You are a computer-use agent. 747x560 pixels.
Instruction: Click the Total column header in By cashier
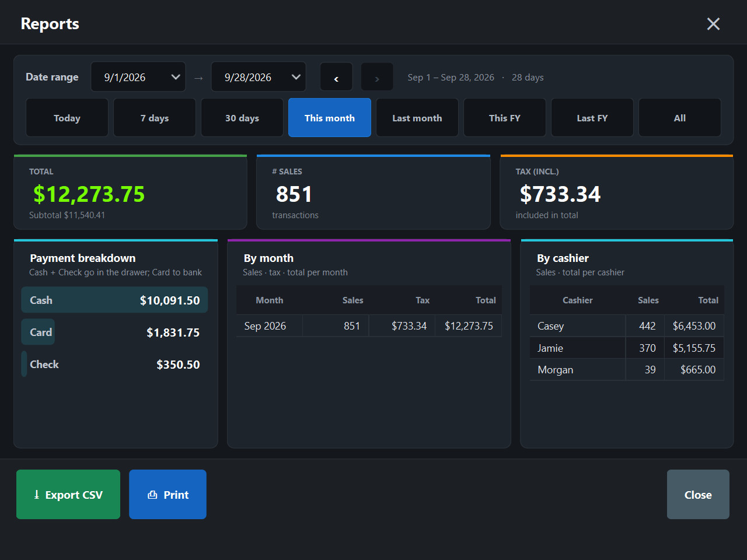[x=708, y=300]
